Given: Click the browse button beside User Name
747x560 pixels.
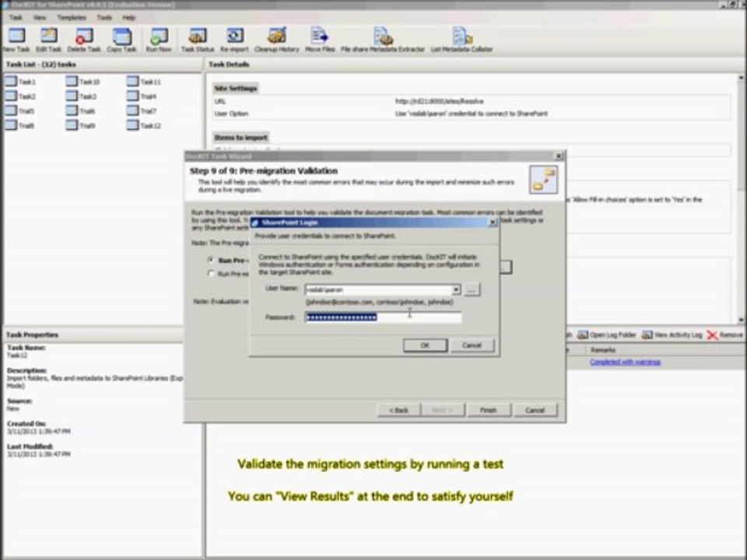Looking at the screenshot, I should click(x=472, y=289).
